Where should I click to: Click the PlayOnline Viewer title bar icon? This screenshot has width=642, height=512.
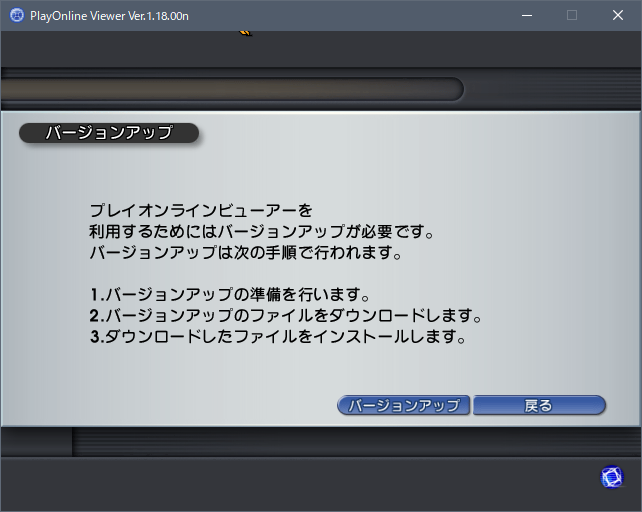click(17, 16)
